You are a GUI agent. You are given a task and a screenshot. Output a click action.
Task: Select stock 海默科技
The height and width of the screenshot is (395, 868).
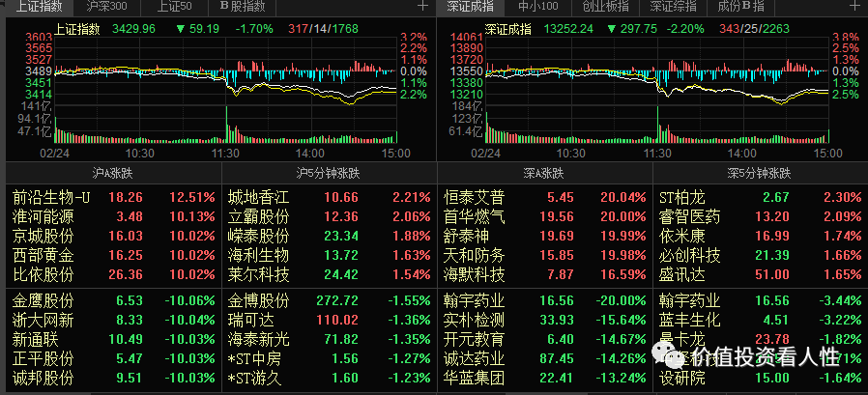point(544,275)
